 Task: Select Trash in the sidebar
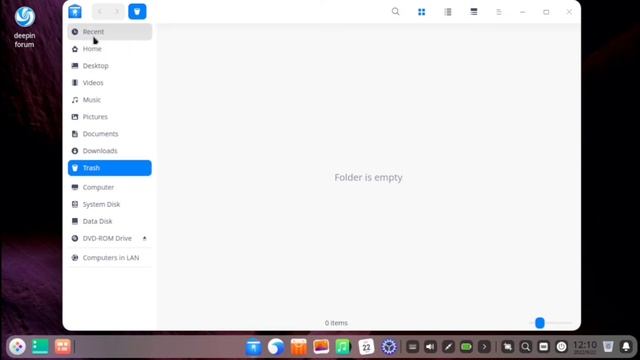point(109,168)
